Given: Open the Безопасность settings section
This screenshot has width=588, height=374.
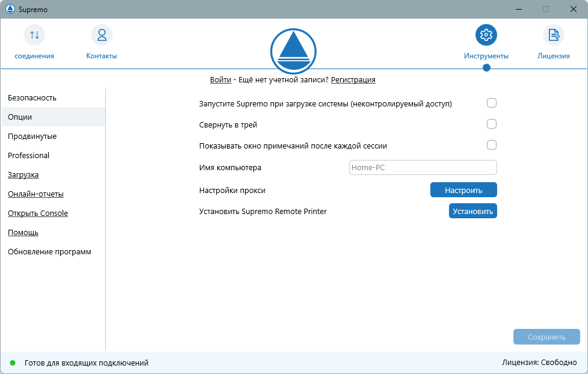Looking at the screenshot, I should click(x=53, y=98).
